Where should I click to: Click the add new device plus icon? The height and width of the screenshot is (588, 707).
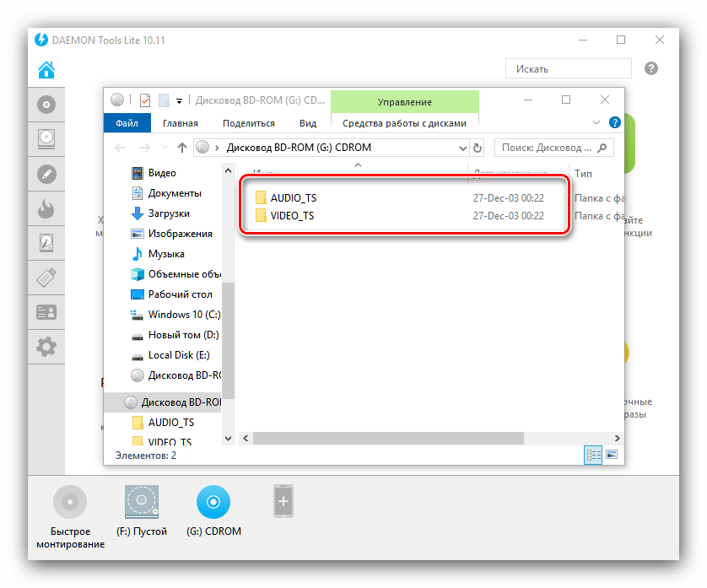[x=283, y=503]
